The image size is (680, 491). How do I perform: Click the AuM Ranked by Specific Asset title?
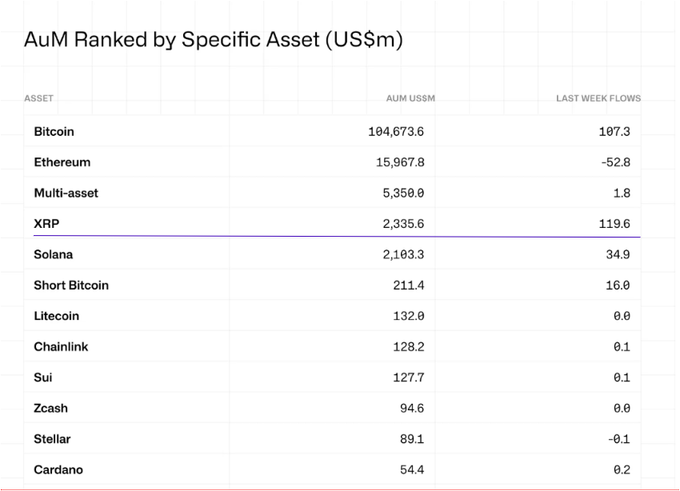tap(213, 40)
